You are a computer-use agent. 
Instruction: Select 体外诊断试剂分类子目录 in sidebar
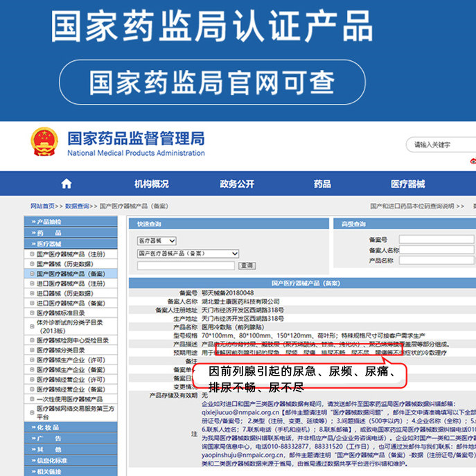[70, 326]
